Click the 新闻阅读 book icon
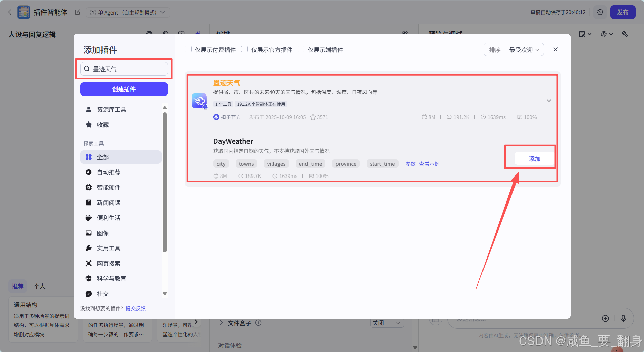The width and height of the screenshot is (644, 352). pyautogui.click(x=89, y=202)
